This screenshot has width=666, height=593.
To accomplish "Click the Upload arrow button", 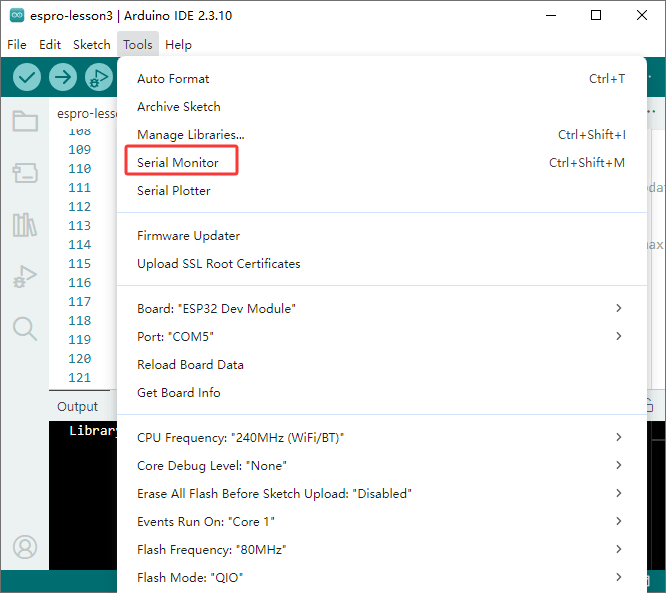I will click(x=63, y=77).
